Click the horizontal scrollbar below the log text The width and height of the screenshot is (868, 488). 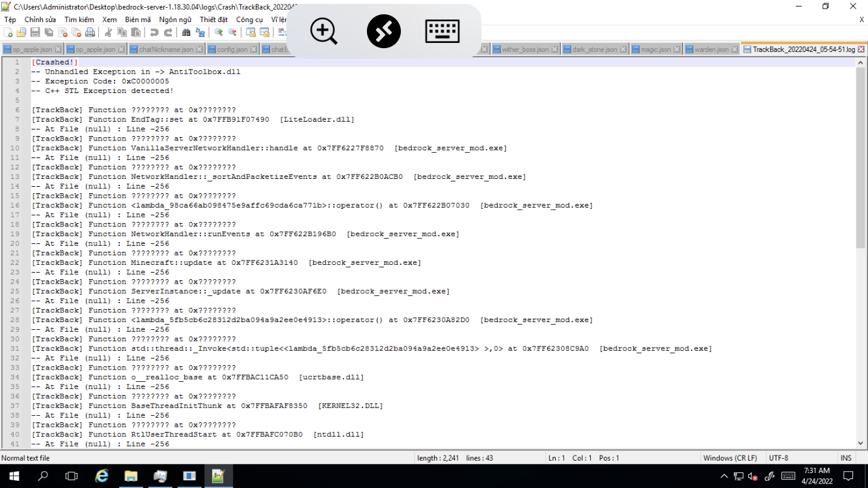(260, 449)
